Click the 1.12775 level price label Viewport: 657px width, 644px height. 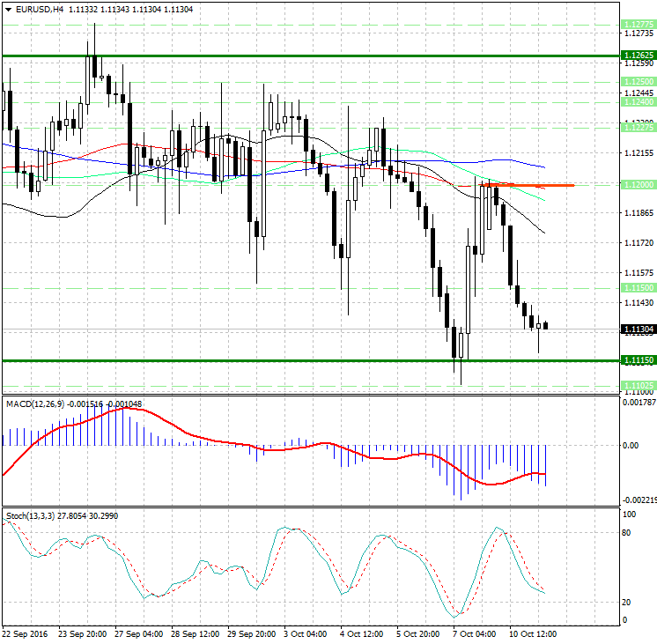(x=638, y=24)
